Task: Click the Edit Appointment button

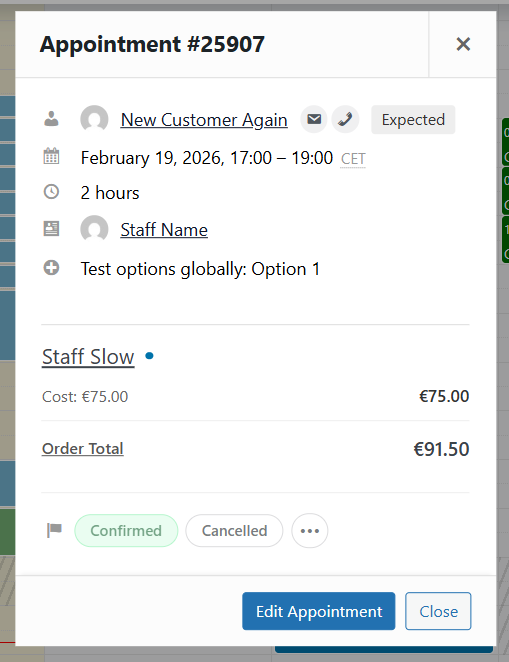Action: 319,611
